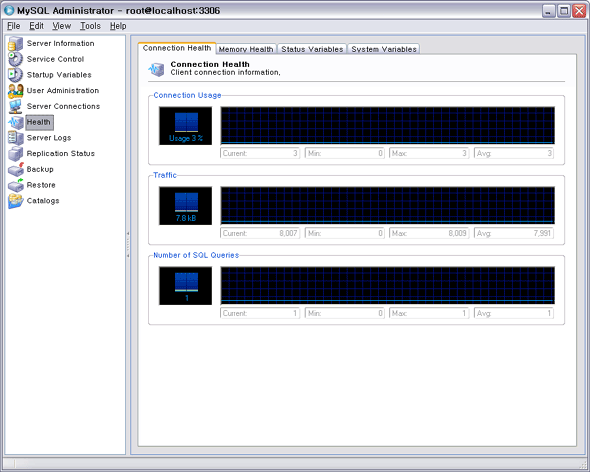Click the Traffic history graph
This screenshot has height=472, width=590.
[388, 206]
